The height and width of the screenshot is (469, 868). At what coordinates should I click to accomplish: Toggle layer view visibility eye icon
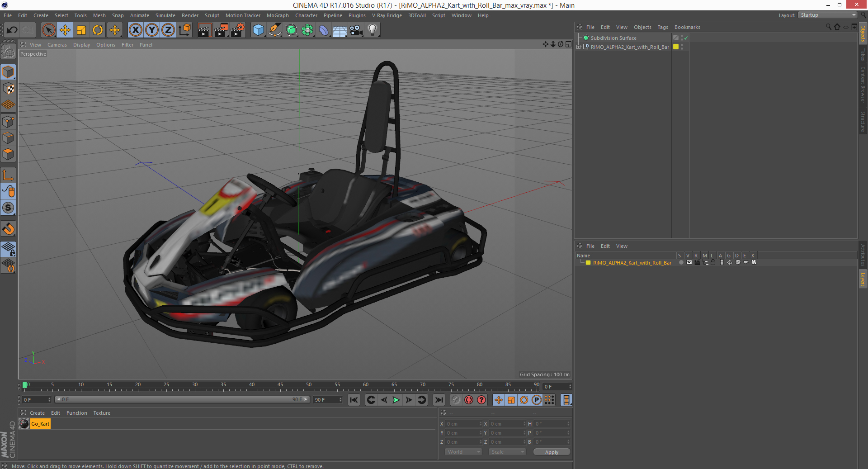[689, 262]
